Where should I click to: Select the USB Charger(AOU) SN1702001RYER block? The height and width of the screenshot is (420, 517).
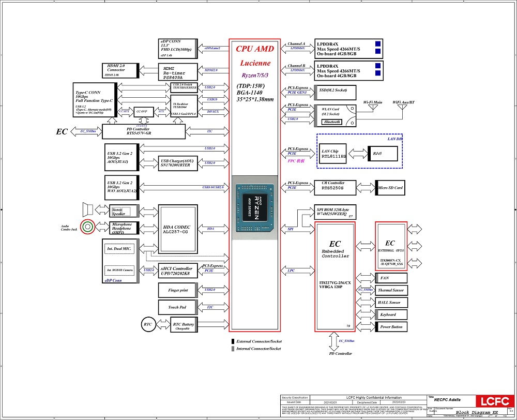(x=178, y=163)
